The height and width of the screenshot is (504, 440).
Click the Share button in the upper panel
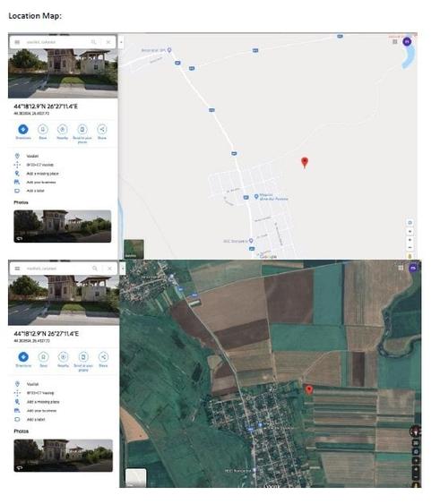[102, 132]
